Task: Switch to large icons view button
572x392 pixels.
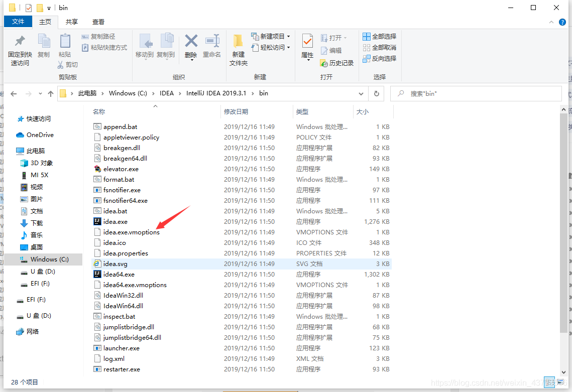Action: pos(561,382)
